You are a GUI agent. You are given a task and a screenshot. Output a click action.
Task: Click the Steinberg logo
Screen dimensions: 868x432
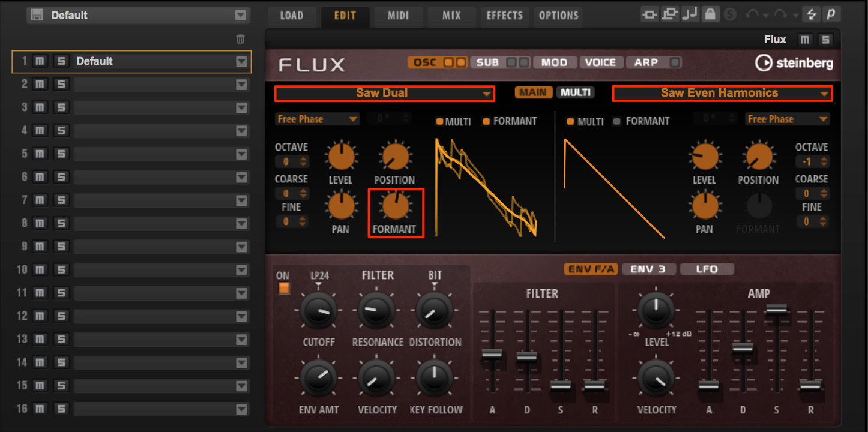point(794,63)
